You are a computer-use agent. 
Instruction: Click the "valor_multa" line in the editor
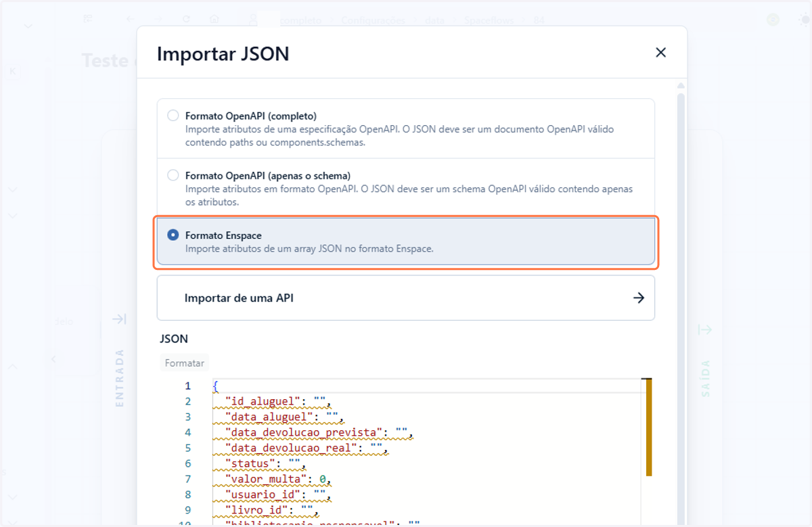tap(279, 479)
